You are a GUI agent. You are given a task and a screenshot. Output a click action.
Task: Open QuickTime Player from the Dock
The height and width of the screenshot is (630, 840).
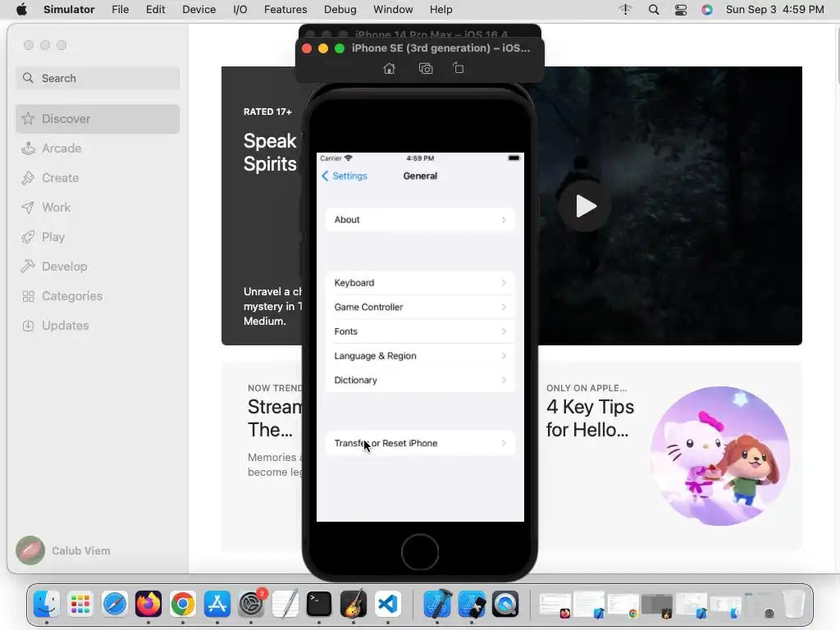[505, 605]
